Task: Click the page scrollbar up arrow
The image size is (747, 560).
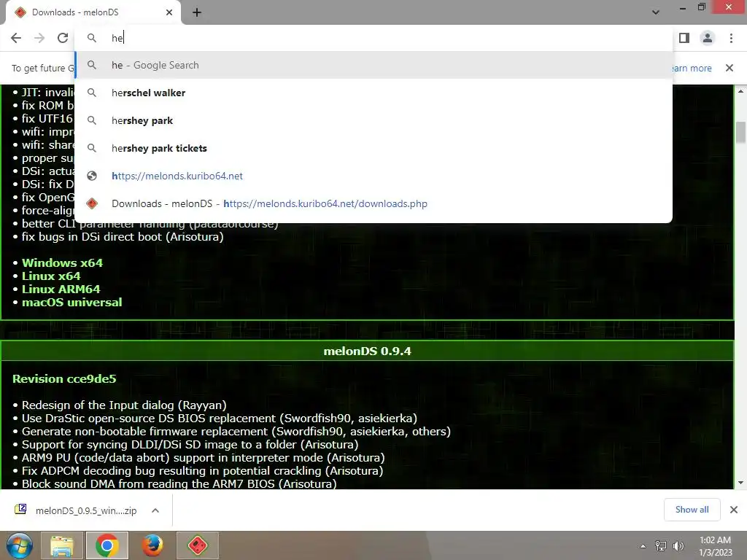Action: tap(740, 91)
